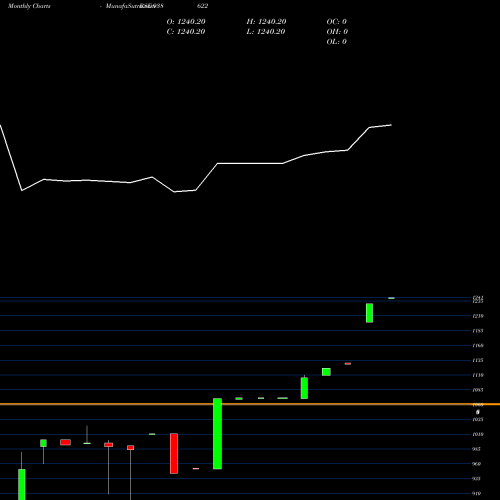Image resolution: width=500 pixels, height=500 pixels.
Task: Click the 'H: 1240.20' high price value
Action: tap(266, 21)
